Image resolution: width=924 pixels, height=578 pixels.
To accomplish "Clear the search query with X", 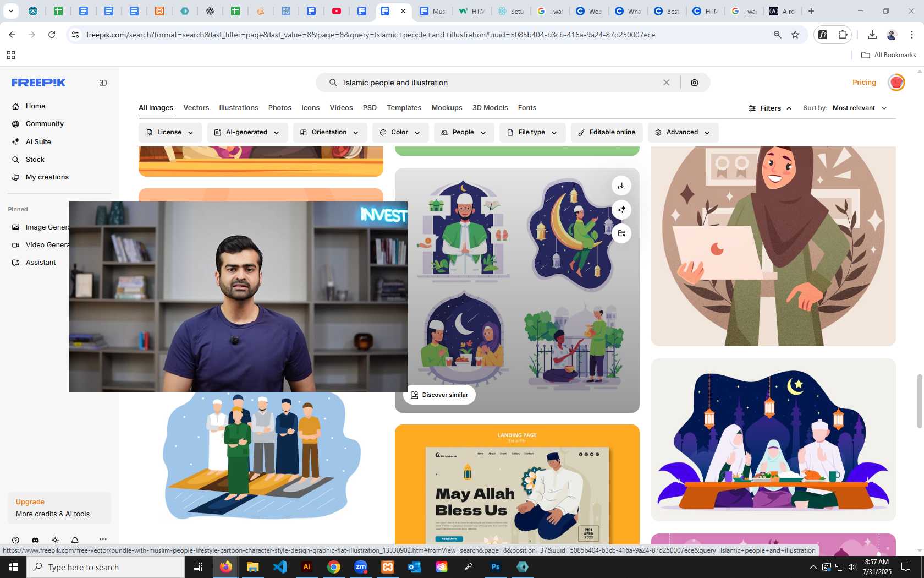I will click(666, 83).
